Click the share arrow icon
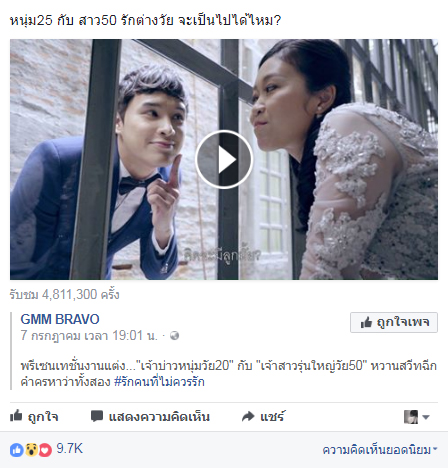 point(248,416)
